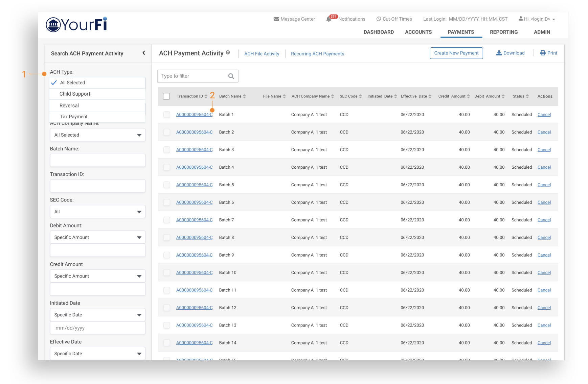Check the select-all checkbox in table header

click(166, 97)
